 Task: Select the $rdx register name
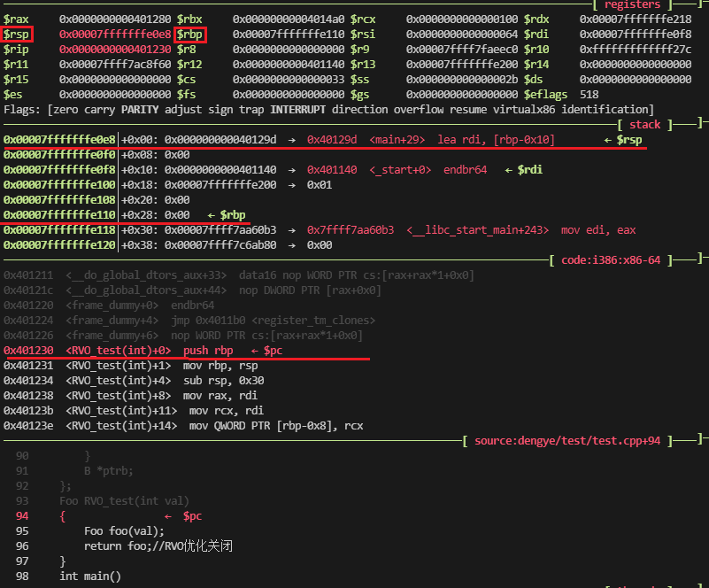[536, 19]
